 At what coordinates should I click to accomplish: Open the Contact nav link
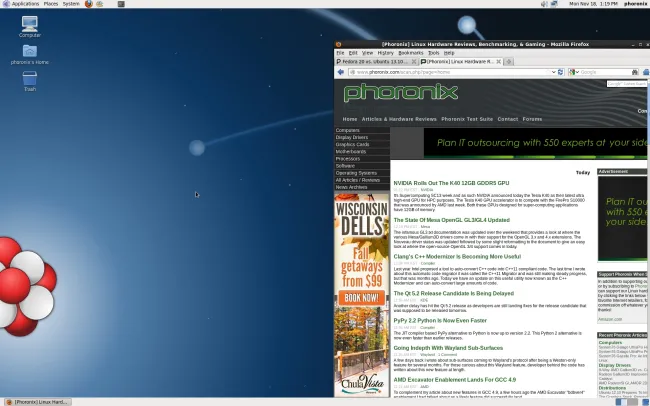point(508,119)
